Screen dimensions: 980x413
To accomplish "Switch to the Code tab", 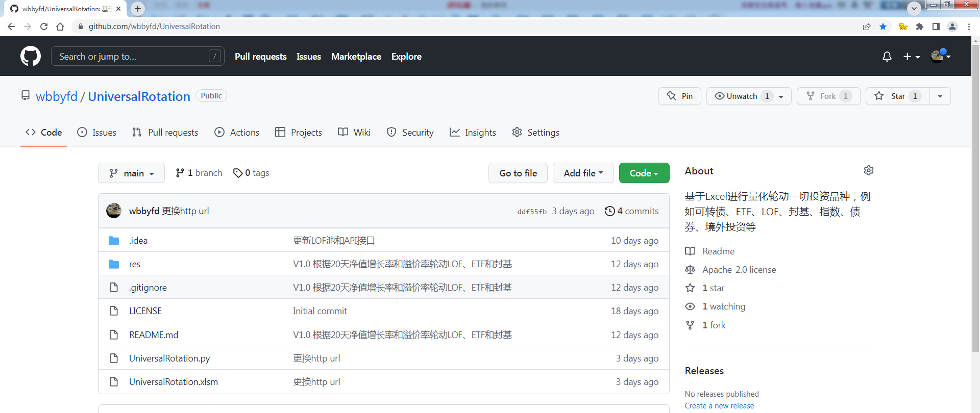I will click(44, 133).
